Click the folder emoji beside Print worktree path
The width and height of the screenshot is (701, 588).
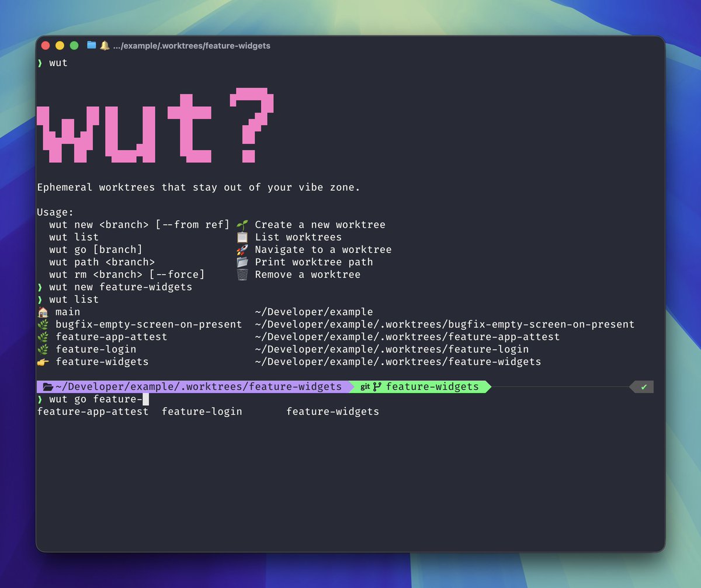click(x=242, y=262)
